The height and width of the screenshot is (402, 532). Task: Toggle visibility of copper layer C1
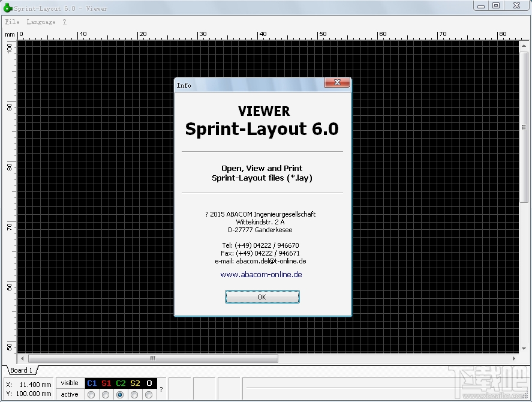pos(91,383)
